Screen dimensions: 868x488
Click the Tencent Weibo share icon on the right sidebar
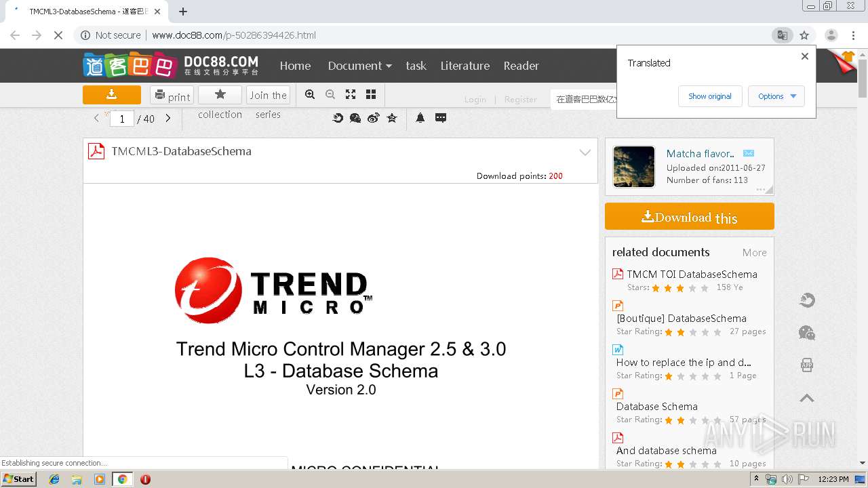[x=807, y=300]
